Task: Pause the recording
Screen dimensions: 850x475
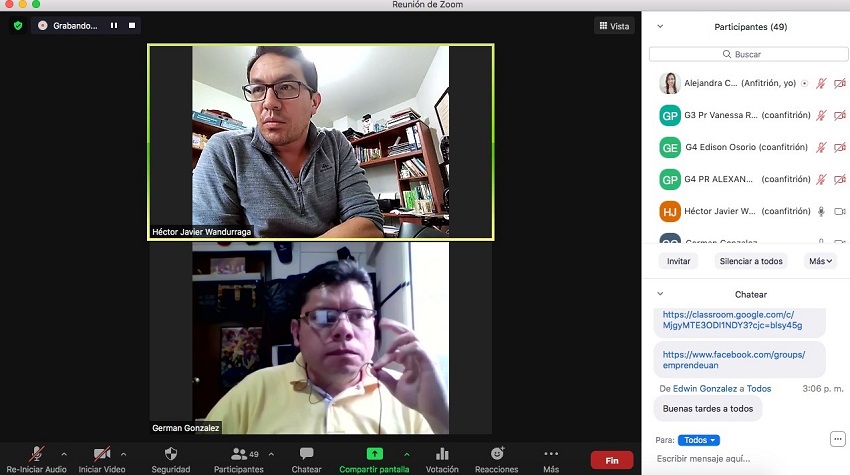Action: point(114,25)
